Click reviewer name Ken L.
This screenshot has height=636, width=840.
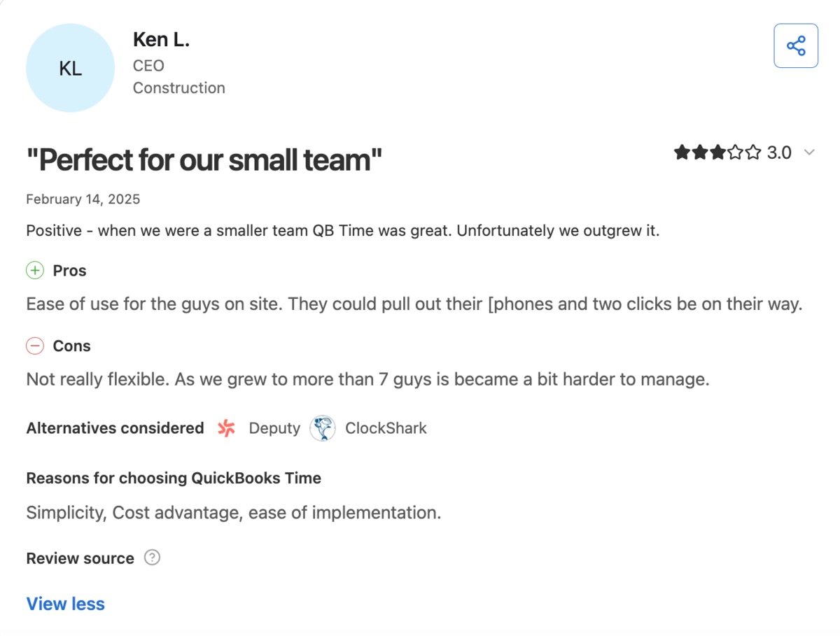pyautogui.click(x=161, y=40)
